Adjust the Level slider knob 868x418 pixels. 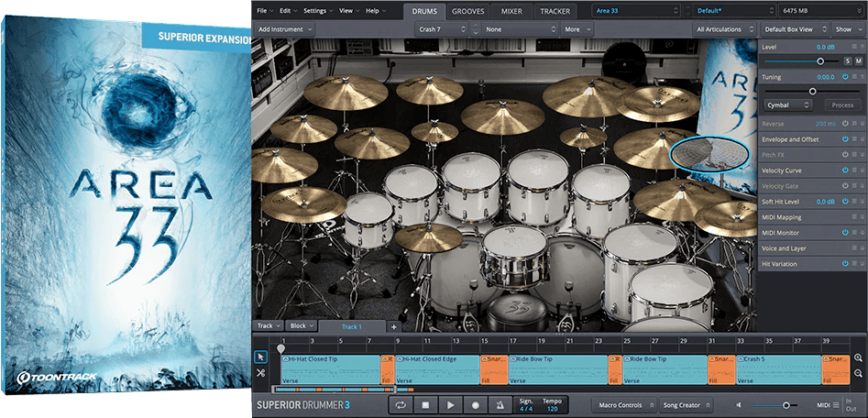820,60
